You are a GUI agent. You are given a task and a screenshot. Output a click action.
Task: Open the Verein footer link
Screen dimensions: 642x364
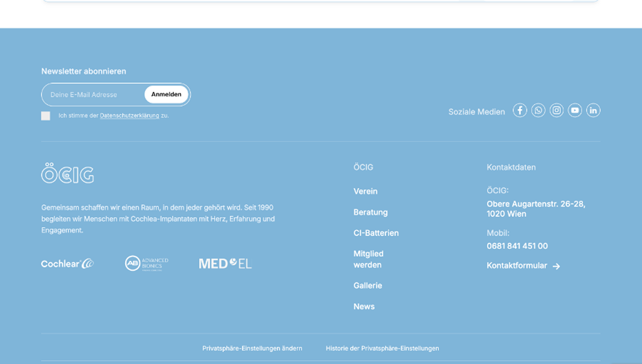click(365, 191)
